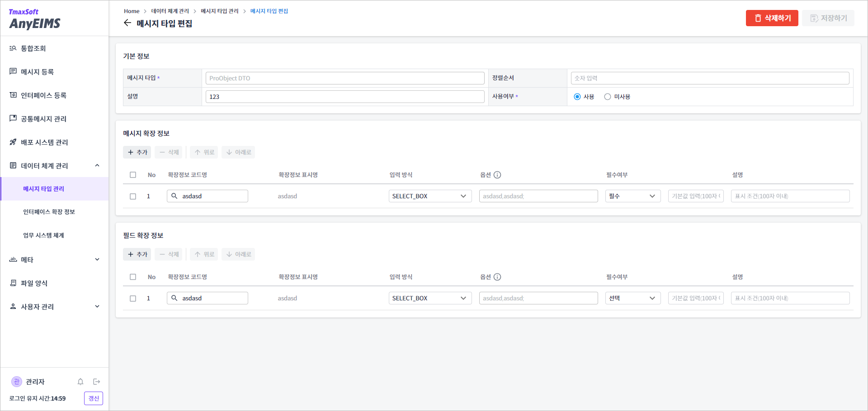
Task: Click 위로 in 필드 확장 정보
Action: (x=204, y=254)
